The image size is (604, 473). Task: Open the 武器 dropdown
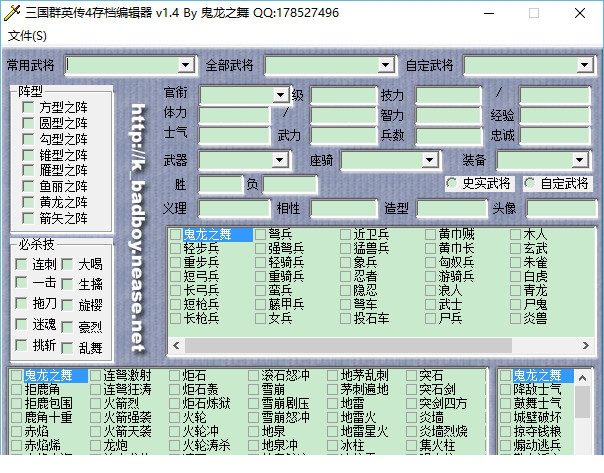[x=280, y=159]
